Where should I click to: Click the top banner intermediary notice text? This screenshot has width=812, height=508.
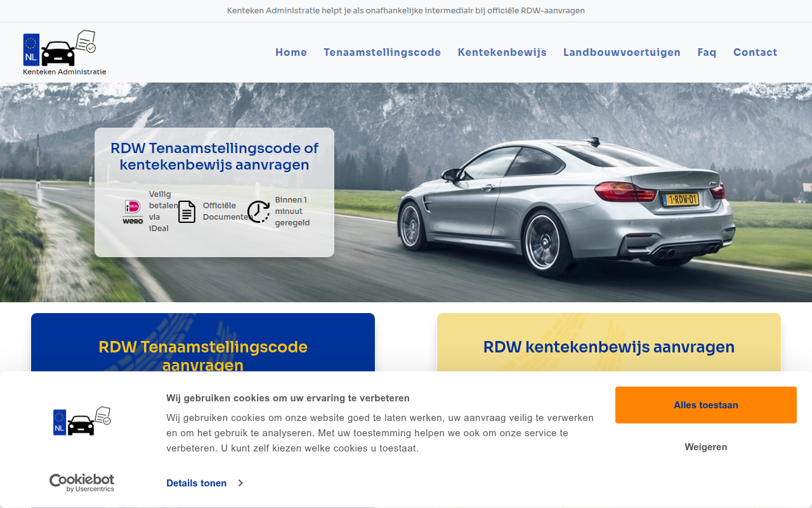pyautogui.click(x=406, y=11)
